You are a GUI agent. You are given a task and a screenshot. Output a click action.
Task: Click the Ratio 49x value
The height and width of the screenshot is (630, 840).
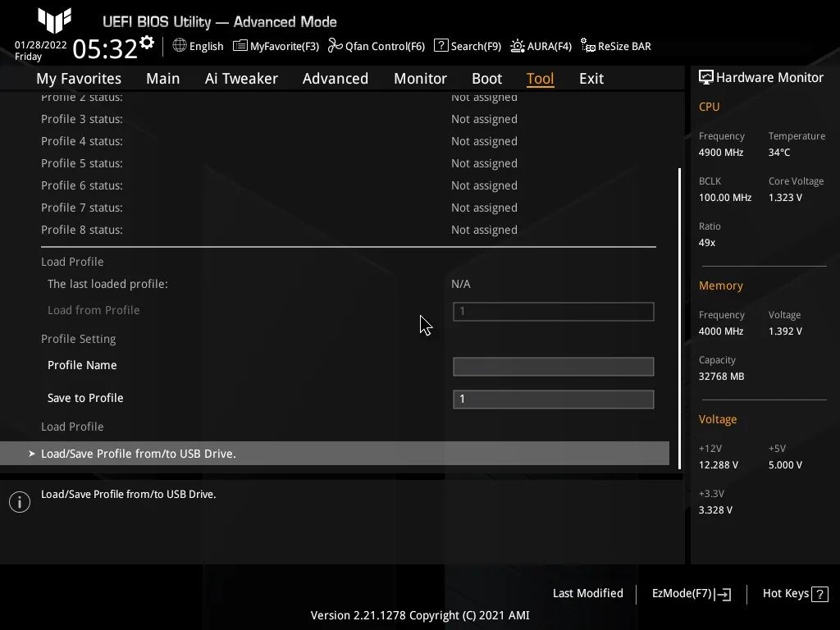[707, 242]
